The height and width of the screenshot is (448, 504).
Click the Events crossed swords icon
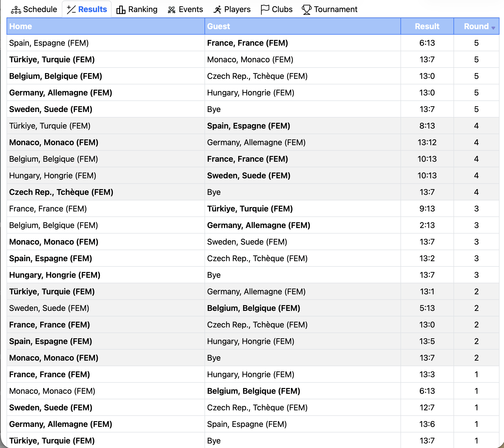point(172,10)
